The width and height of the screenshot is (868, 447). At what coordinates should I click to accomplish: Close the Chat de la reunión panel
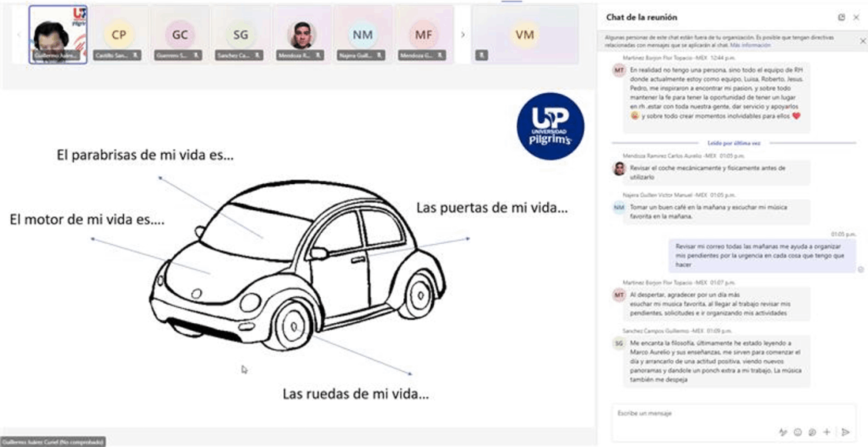[856, 17]
